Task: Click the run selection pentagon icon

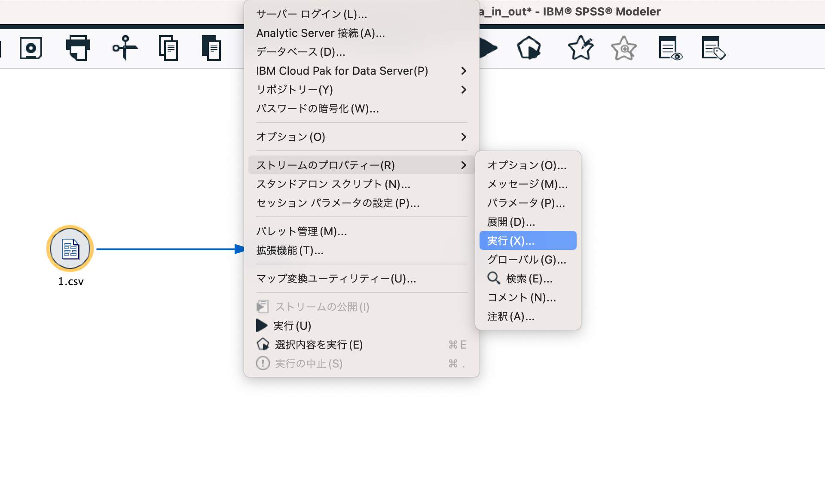Action: point(529,48)
